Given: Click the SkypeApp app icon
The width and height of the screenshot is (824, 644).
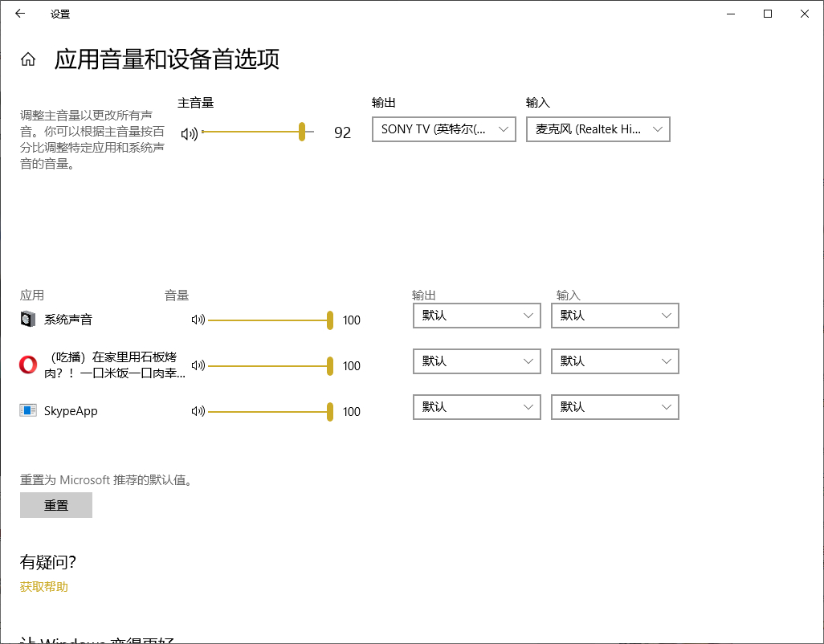Looking at the screenshot, I should click(28, 410).
